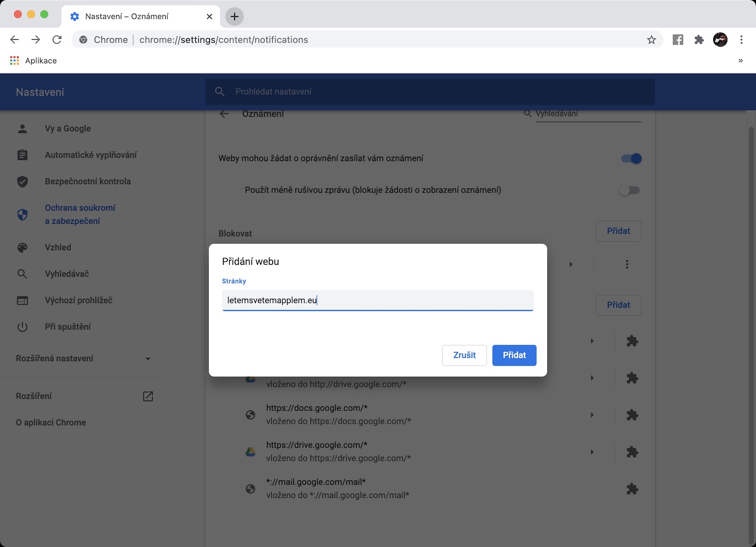Image resolution: width=756 pixels, height=547 pixels.
Task: Confirm with the blue Přidat button
Action: click(x=514, y=355)
